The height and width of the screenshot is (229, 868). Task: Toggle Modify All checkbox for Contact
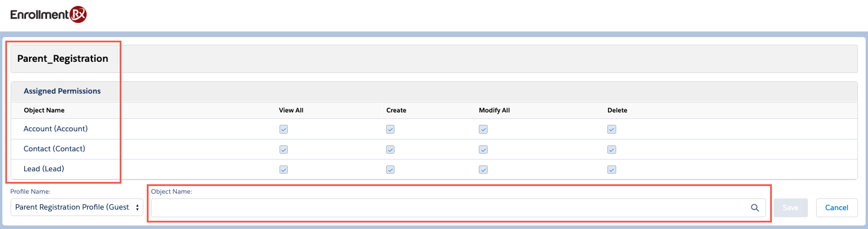pyautogui.click(x=483, y=150)
